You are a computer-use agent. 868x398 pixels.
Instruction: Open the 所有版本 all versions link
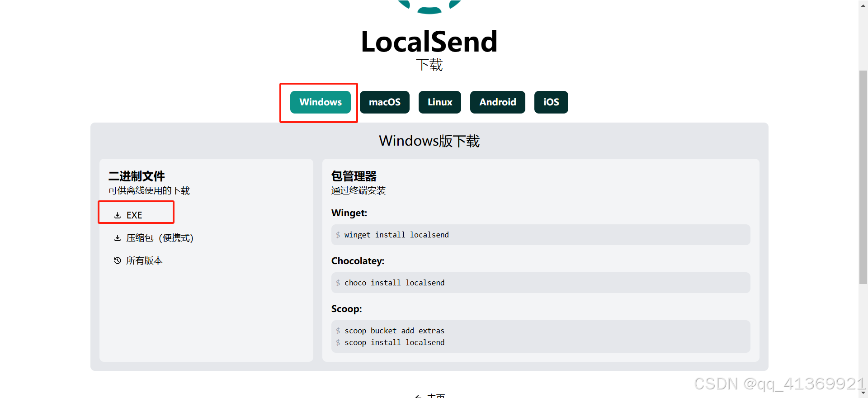[x=144, y=261]
